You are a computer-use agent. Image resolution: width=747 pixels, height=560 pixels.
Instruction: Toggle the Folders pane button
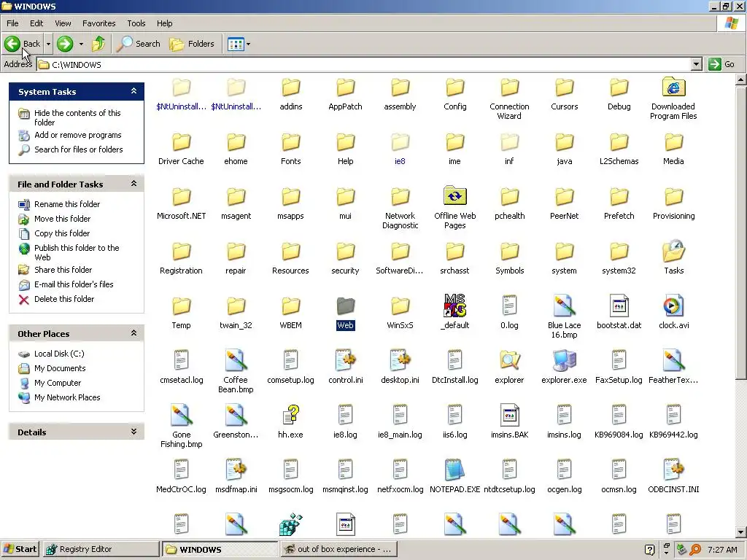(192, 44)
